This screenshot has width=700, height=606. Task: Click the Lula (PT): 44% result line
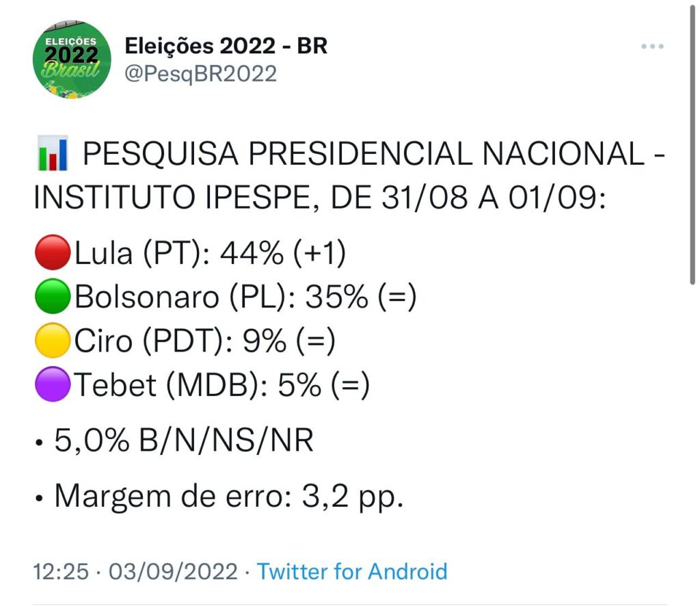[x=211, y=254]
